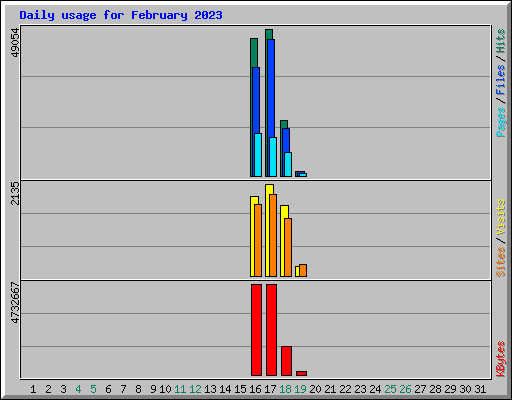Click day label 19 on the axis

tap(301, 389)
